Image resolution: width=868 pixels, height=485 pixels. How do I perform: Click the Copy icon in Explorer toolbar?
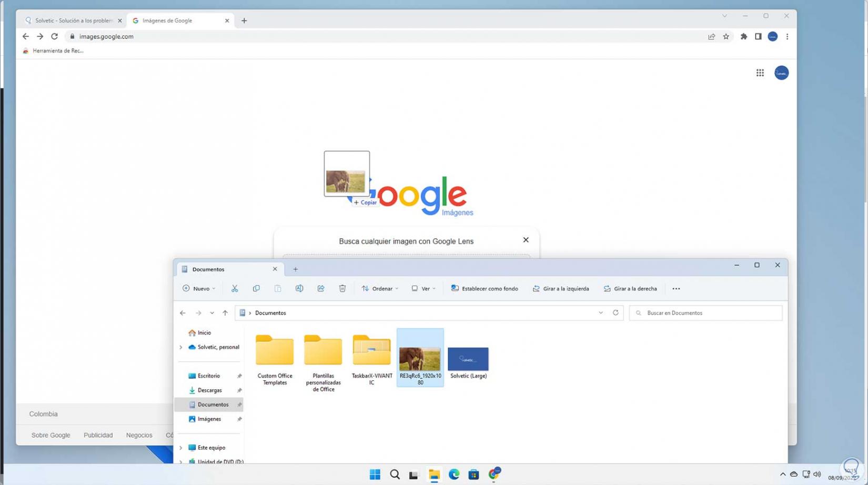[x=256, y=288]
